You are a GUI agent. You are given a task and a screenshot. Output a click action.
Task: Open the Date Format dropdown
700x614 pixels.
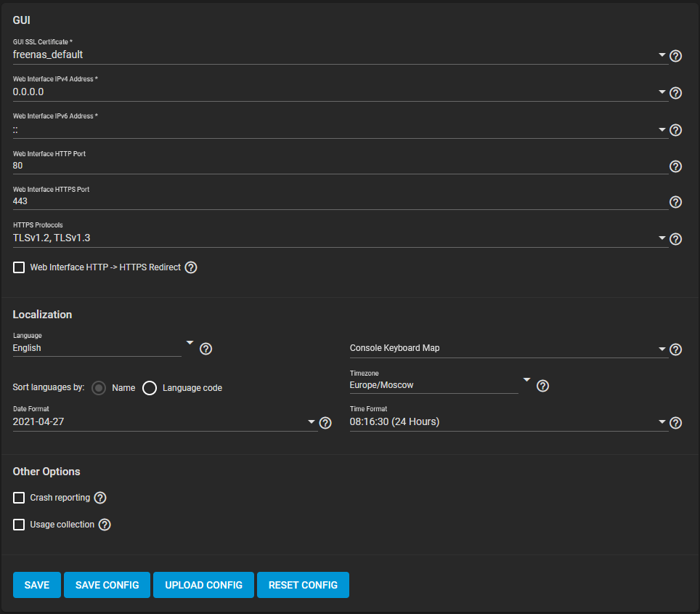[x=312, y=422]
